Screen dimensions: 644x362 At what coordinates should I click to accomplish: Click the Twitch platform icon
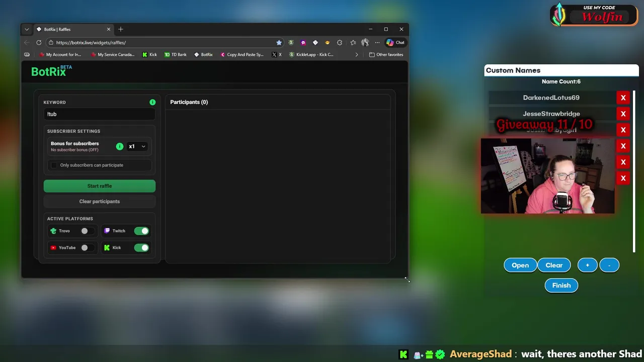107,231
